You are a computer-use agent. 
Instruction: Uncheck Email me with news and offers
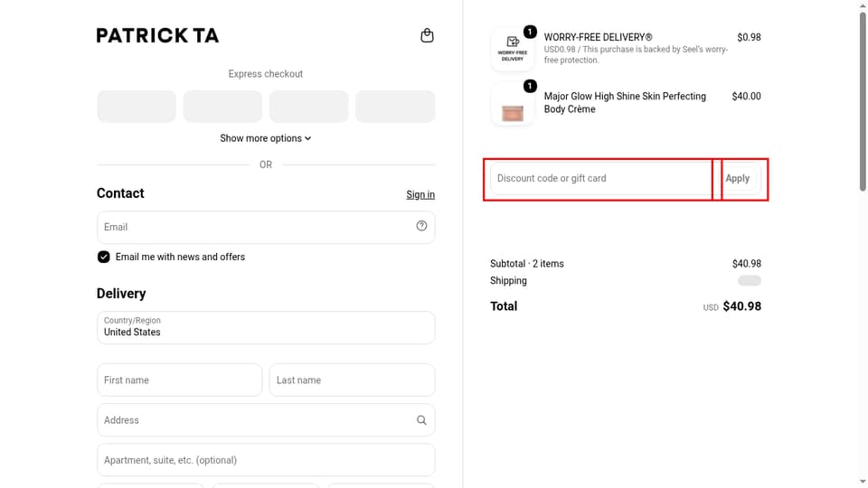click(103, 257)
